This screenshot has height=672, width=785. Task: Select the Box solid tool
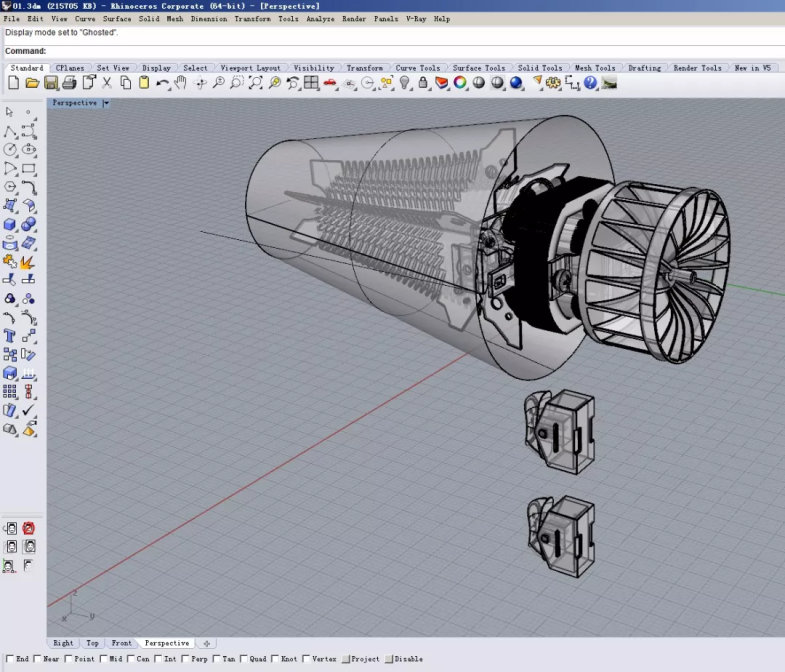click(x=10, y=224)
